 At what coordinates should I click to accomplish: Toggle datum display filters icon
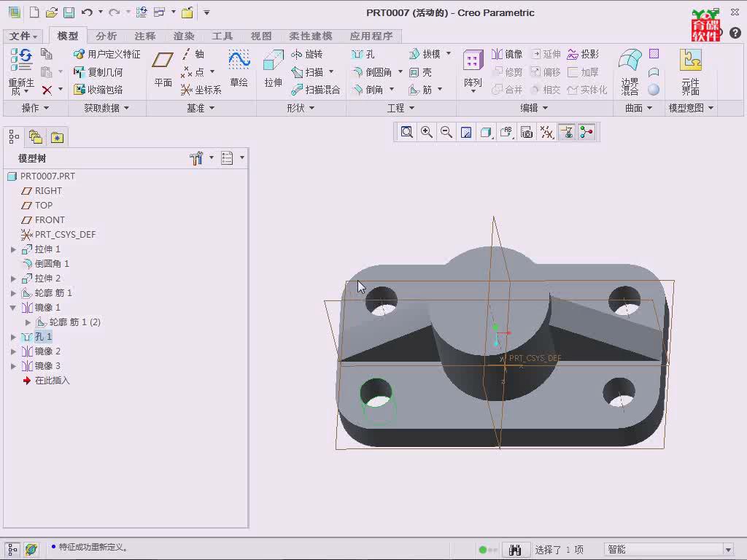(546, 132)
